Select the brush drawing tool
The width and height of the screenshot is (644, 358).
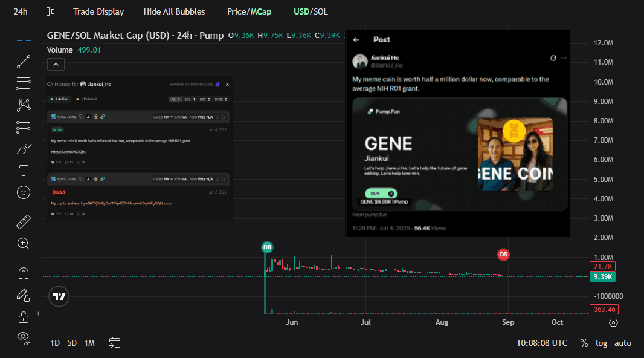(x=24, y=149)
